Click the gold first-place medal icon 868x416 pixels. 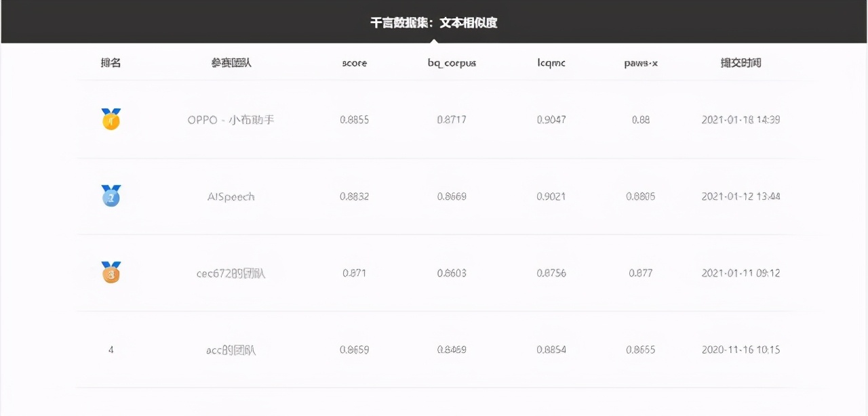click(x=111, y=119)
